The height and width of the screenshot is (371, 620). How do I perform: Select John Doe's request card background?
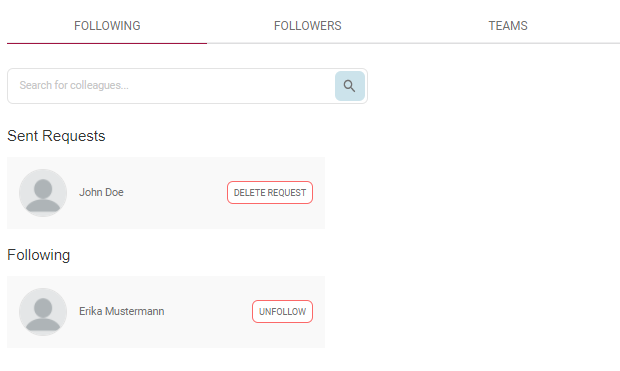point(166,193)
